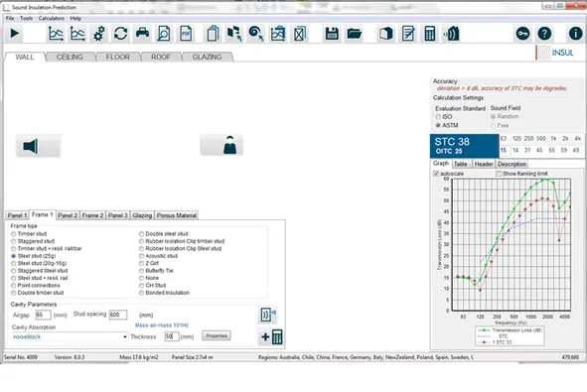
Task: Enable Show flanking limit checkbox
Action: coord(499,174)
